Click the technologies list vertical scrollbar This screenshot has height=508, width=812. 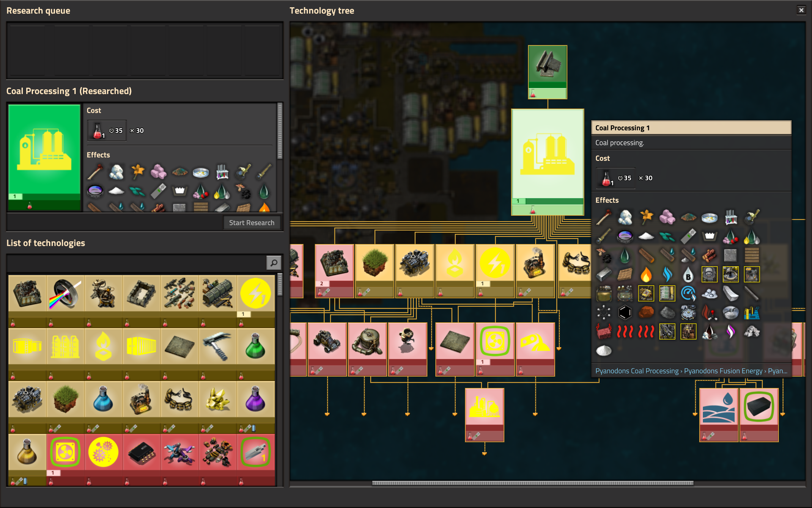pos(280,284)
